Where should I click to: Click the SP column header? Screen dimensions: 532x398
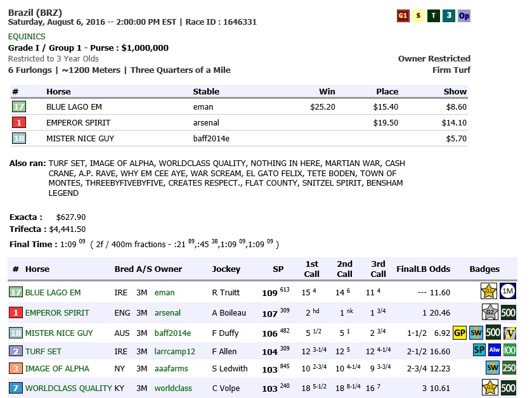tap(278, 269)
